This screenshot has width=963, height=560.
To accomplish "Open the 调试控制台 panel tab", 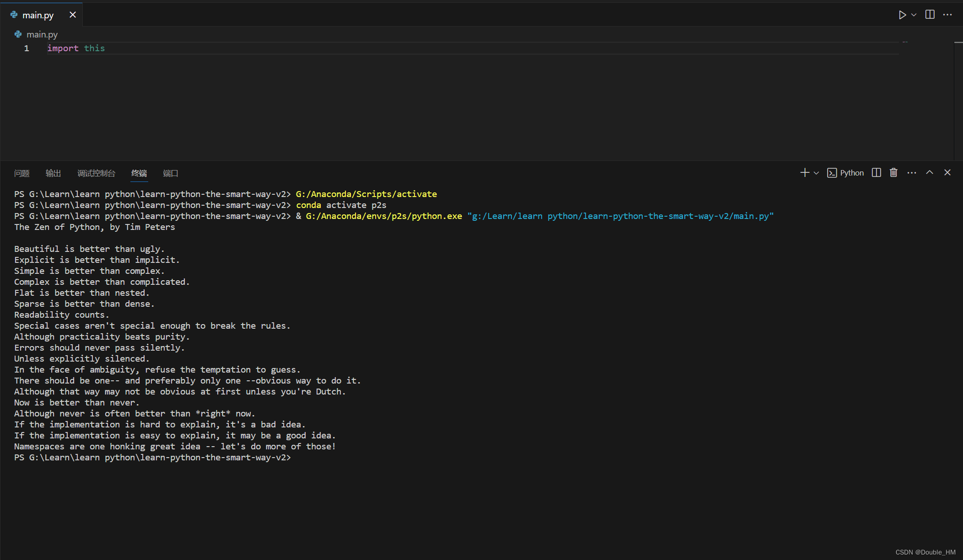I will click(96, 173).
